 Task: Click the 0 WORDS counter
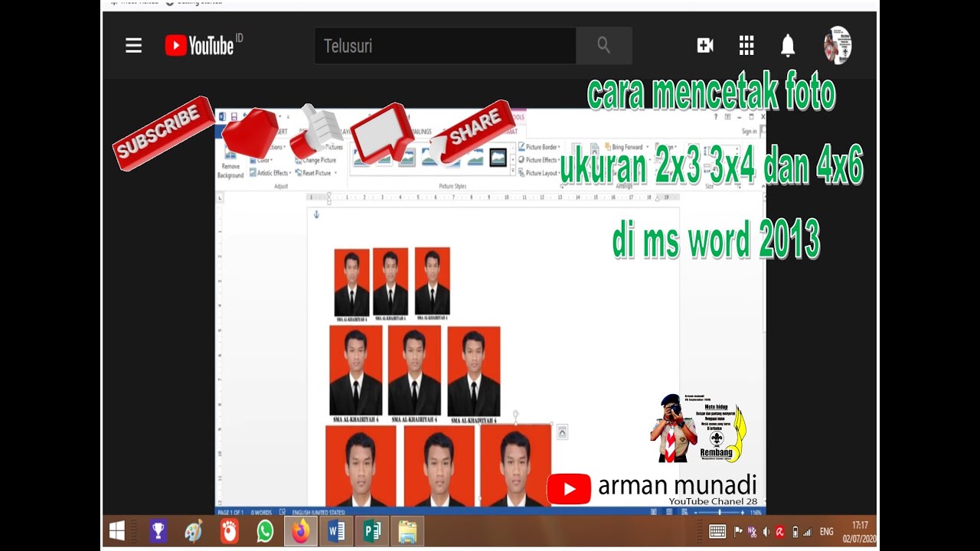point(261,512)
